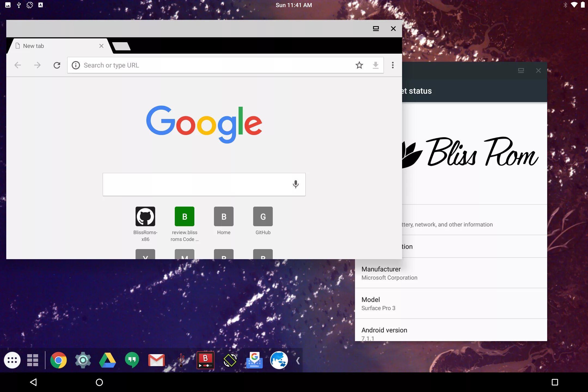Viewport: 588px width, 392px height.
Task: Launch Gmail from the taskbar
Action: coord(157,360)
